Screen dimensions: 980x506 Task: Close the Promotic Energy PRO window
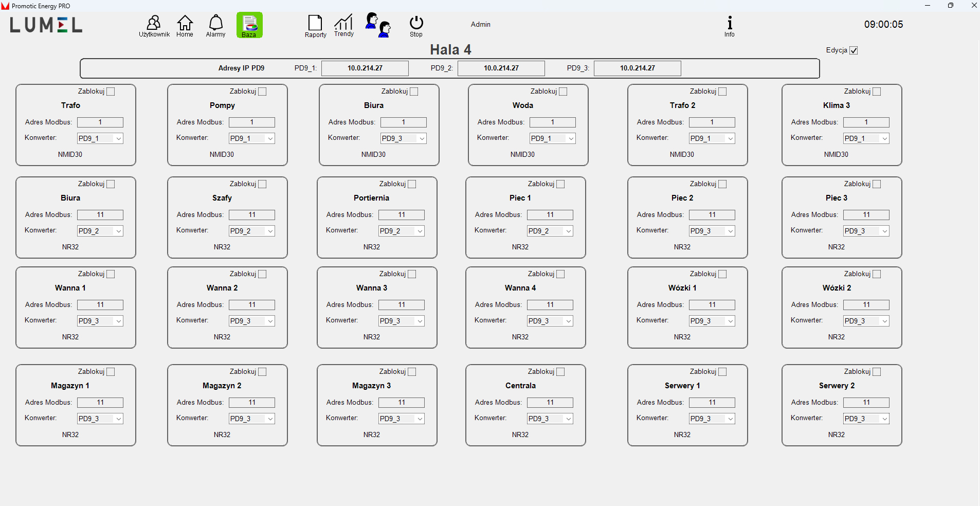pos(974,6)
